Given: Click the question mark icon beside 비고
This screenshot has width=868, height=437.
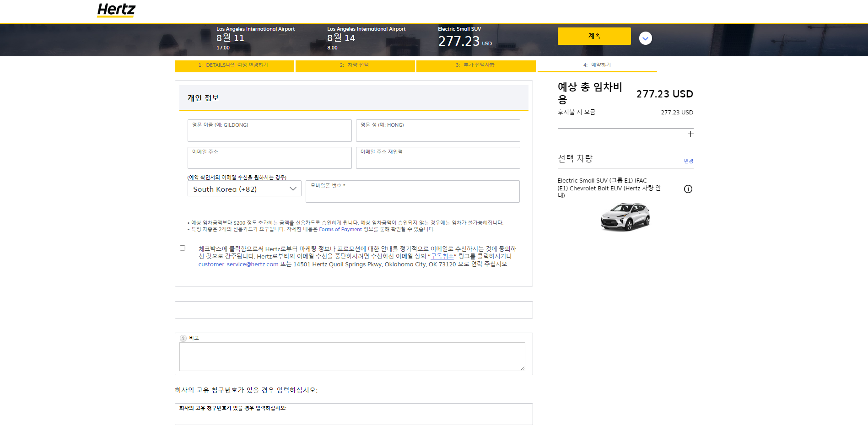Looking at the screenshot, I should point(183,338).
